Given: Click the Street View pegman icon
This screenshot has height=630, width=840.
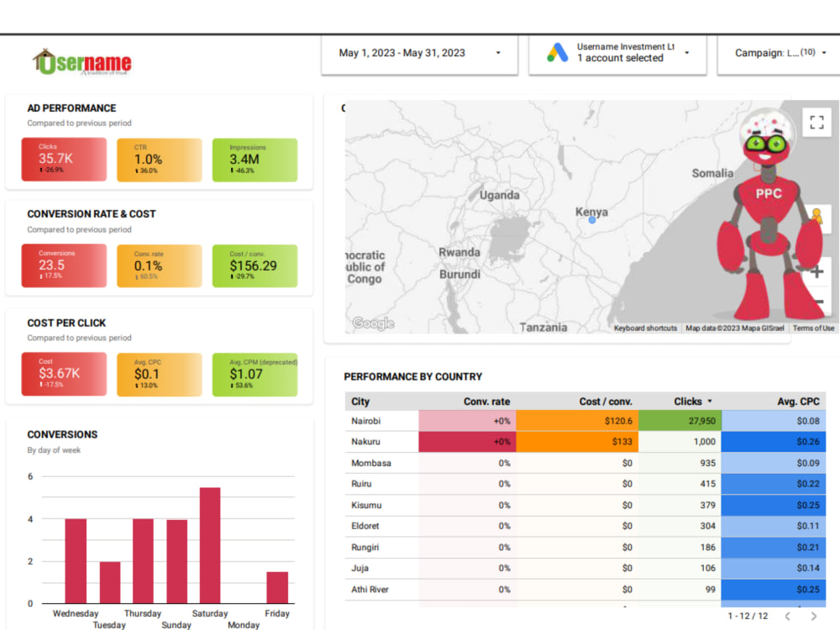Looking at the screenshot, I should (818, 218).
